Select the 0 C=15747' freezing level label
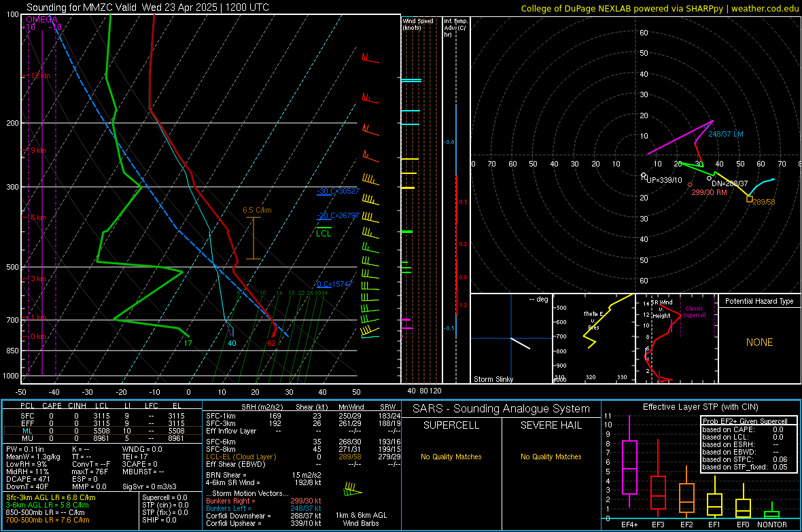802x532 pixels. tap(334, 285)
